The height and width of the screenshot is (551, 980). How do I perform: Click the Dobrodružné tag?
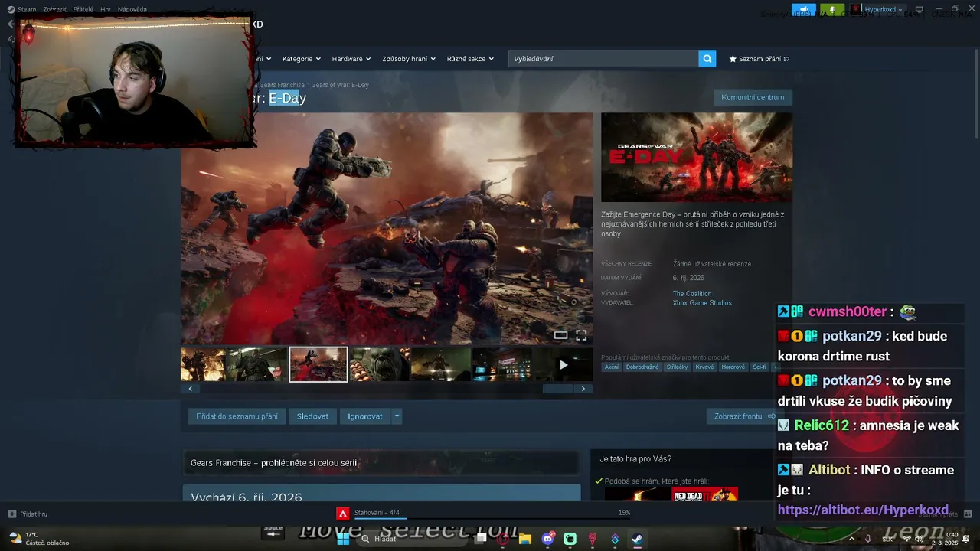coord(642,367)
